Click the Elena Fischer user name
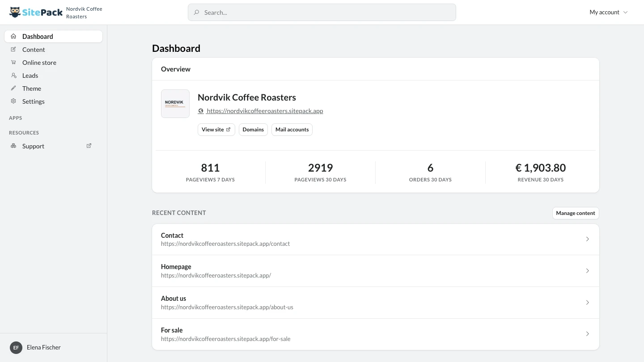Screen dimensions: 644x362 (x=44, y=347)
